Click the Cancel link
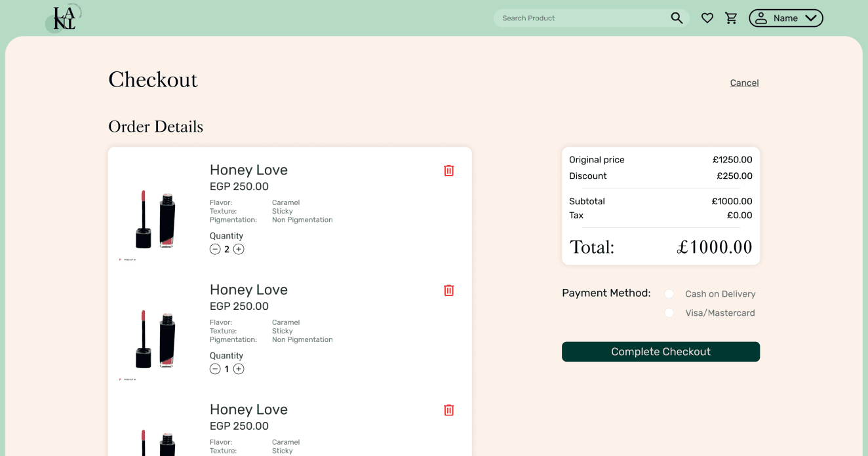This screenshot has width=868, height=456. (744, 83)
